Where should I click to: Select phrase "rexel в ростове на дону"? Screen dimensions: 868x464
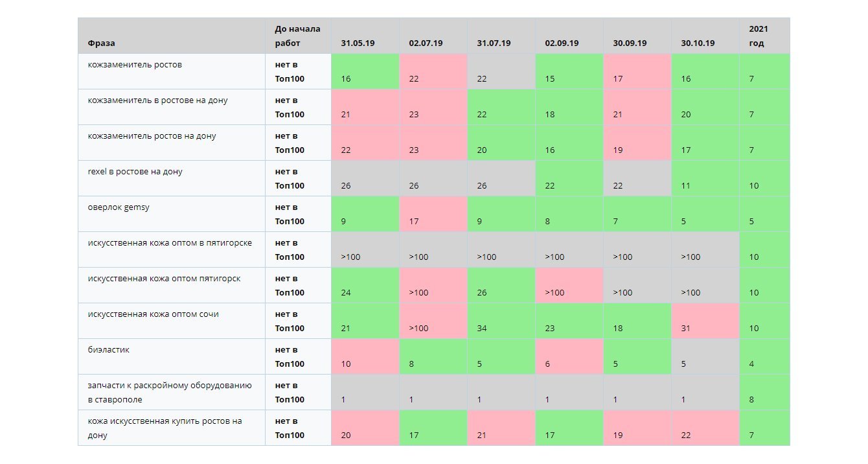tap(135, 172)
